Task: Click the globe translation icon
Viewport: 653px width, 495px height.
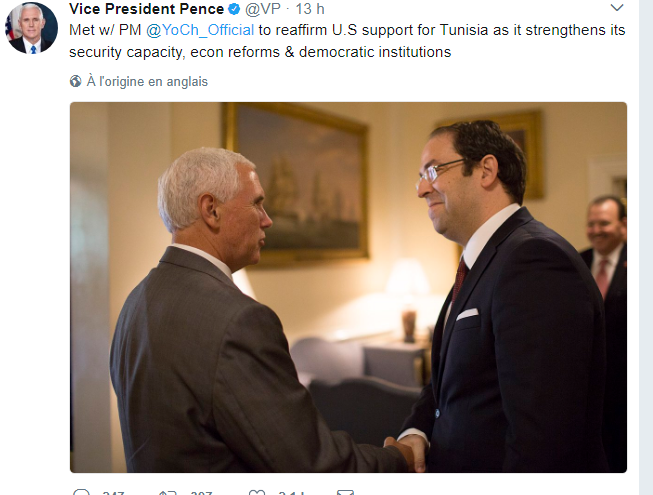Action: click(75, 81)
